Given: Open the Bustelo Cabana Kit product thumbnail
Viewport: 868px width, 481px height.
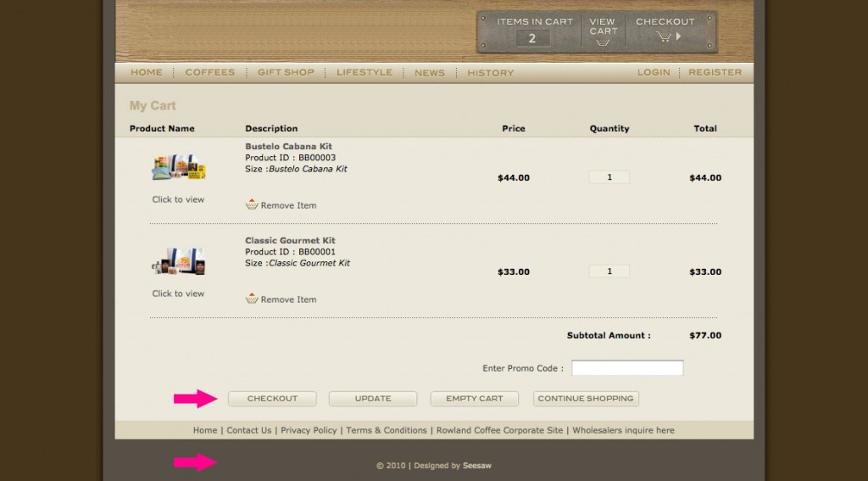Looking at the screenshot, I should click(x=179, y=167).
